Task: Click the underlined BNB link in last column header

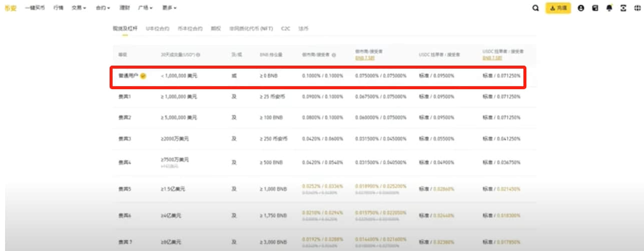Action: (492, 58)
